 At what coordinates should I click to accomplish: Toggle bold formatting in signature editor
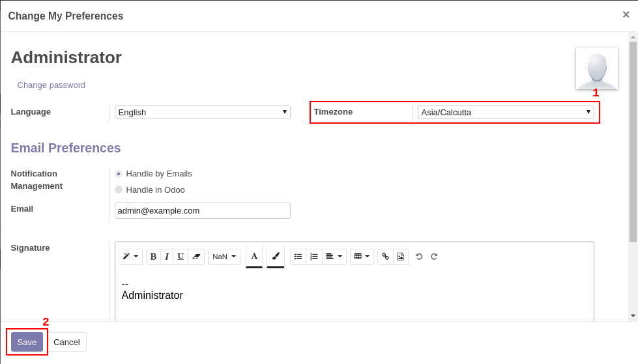(x=153, y=257)
